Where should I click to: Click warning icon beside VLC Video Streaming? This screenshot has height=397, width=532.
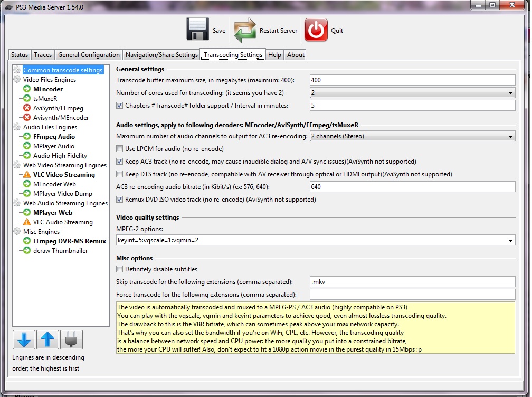[27, 174]
